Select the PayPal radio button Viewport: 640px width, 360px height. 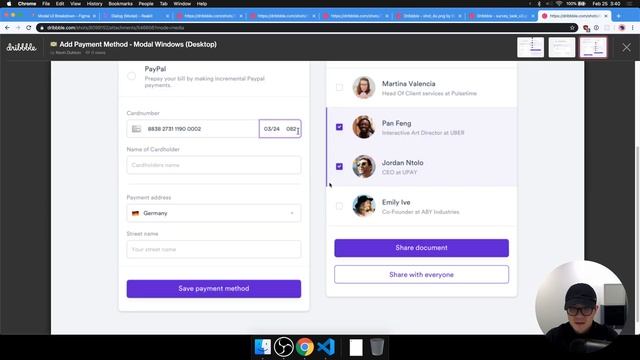tap(131, 76)
